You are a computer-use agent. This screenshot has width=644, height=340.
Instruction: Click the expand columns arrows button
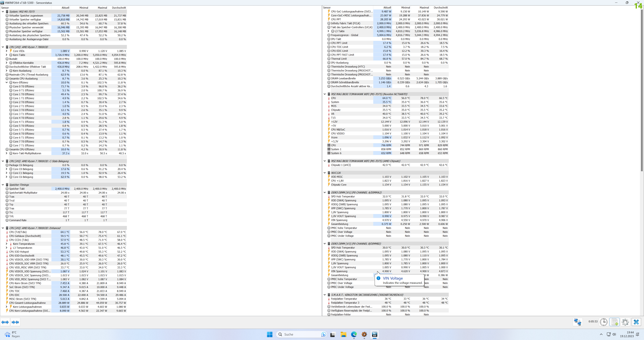click(5, 322)
